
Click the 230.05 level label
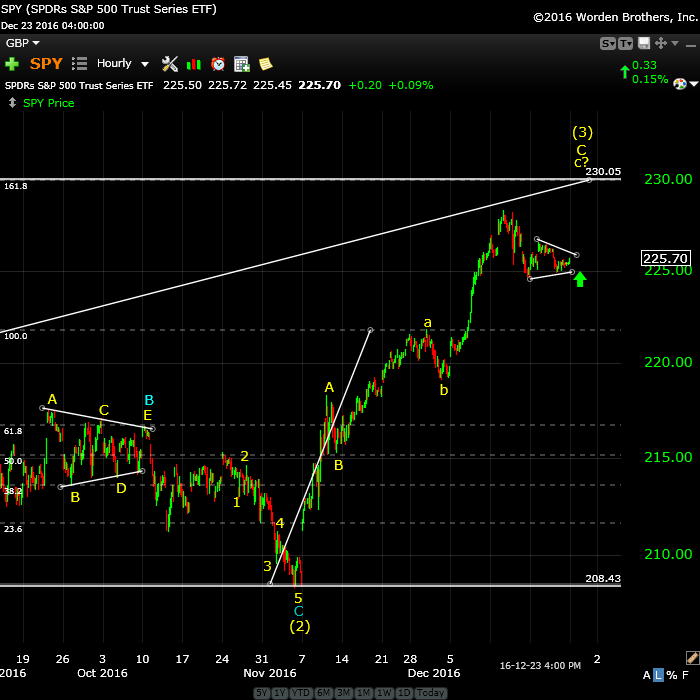point(603,171)
